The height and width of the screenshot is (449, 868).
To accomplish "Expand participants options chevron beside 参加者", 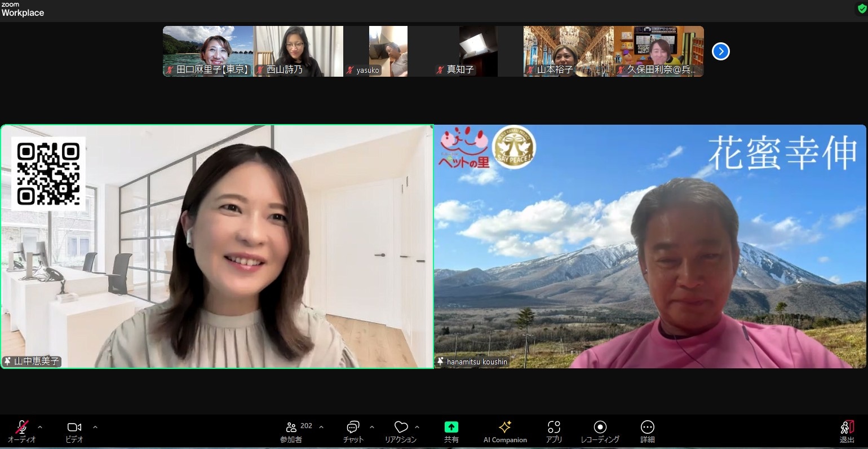I will pos(321,427).
